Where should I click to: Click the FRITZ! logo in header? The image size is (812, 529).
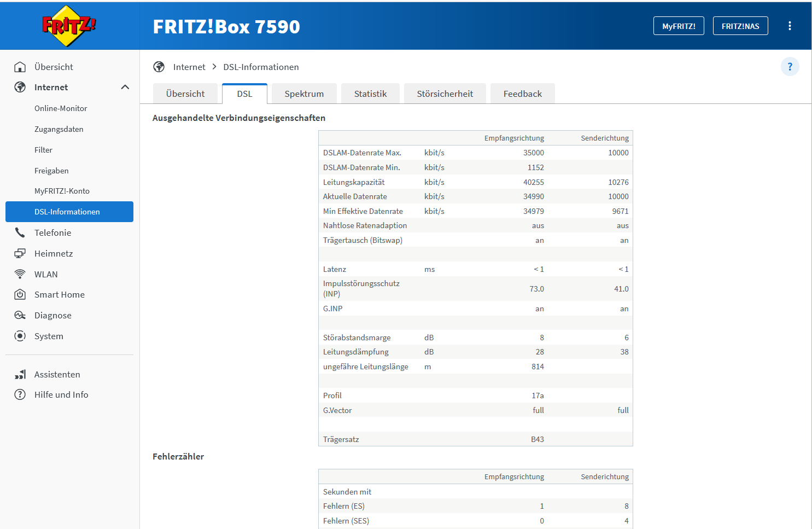tap(69, 25)
